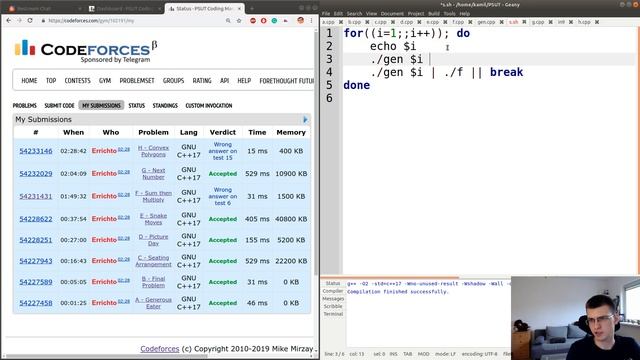This screenshot has width=640, height=360.
Task: Open the Status tab in message panel
Action: [x=333, y=283]
